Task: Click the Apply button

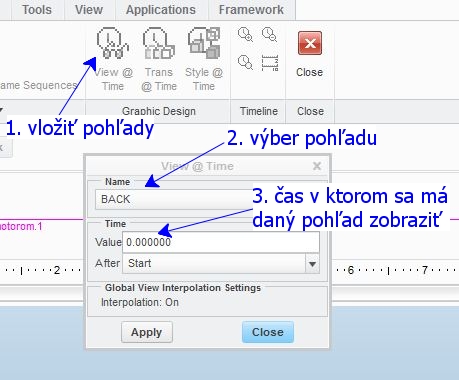Action: click(x=147, y=332)
